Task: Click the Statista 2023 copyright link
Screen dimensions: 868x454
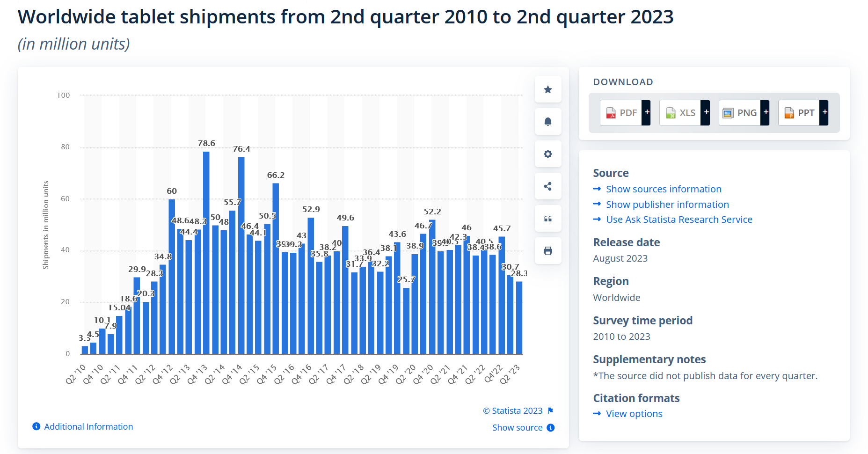Action: click(x=513, y=410)
